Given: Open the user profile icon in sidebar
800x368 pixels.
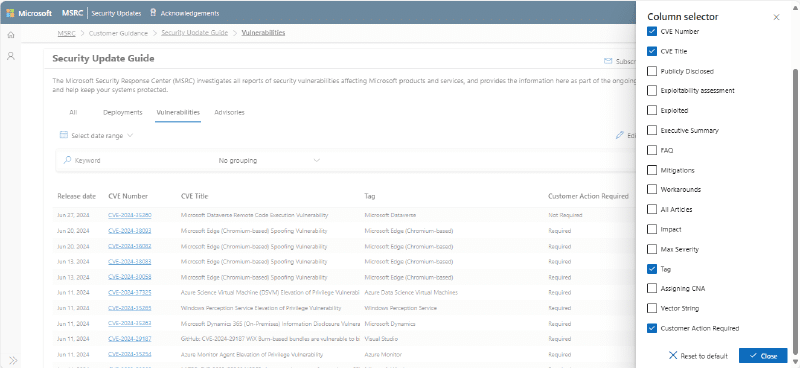Looking at the screenshot, I should coord(11,56).
